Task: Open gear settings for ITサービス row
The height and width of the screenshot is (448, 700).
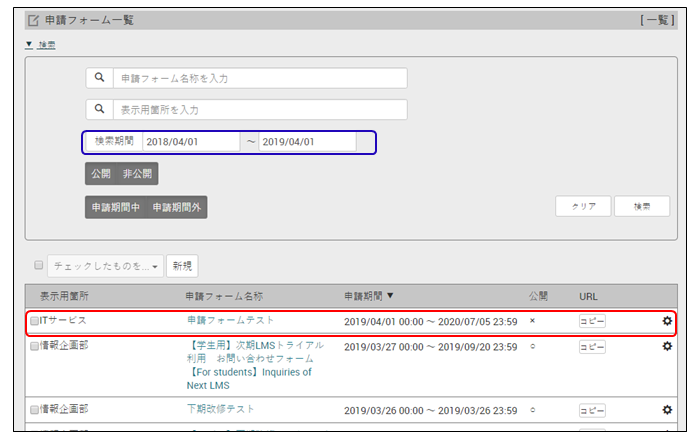Action: 667,321
